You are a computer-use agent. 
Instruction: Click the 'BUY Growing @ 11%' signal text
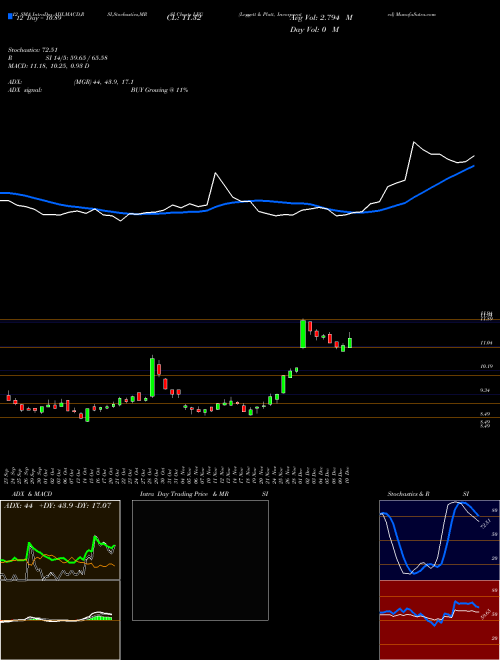click(160, 90)
